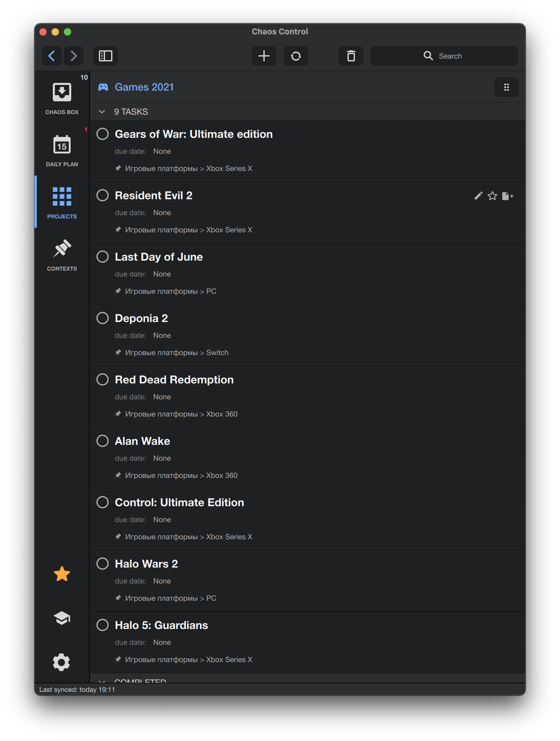Screen dimensions: 560x741
Task: Open Red Dead Redemption's Xbox 360 context
Action: (x=181, y=414)
